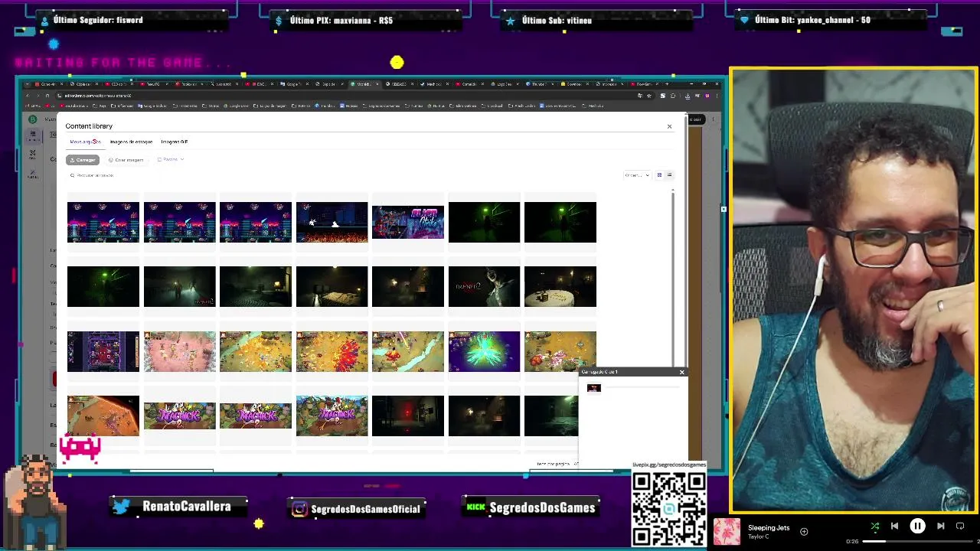Select the fire scene with white figure thumbnail

click(332, 222)
